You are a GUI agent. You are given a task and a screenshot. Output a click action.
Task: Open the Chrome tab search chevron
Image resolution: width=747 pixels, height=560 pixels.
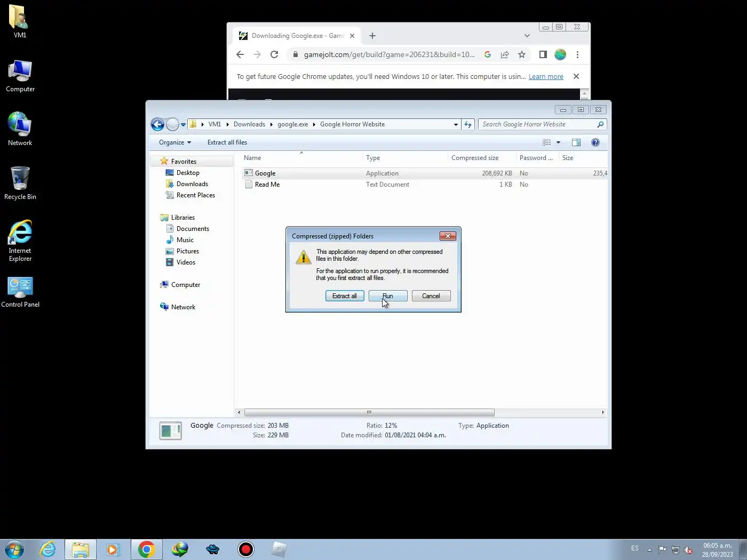tap(527, 36)
